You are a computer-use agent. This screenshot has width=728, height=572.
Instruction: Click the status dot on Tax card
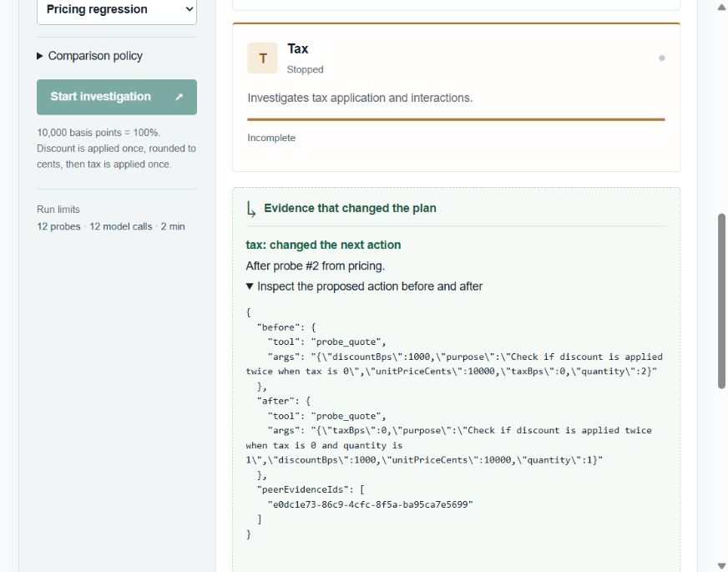(661, 58)
